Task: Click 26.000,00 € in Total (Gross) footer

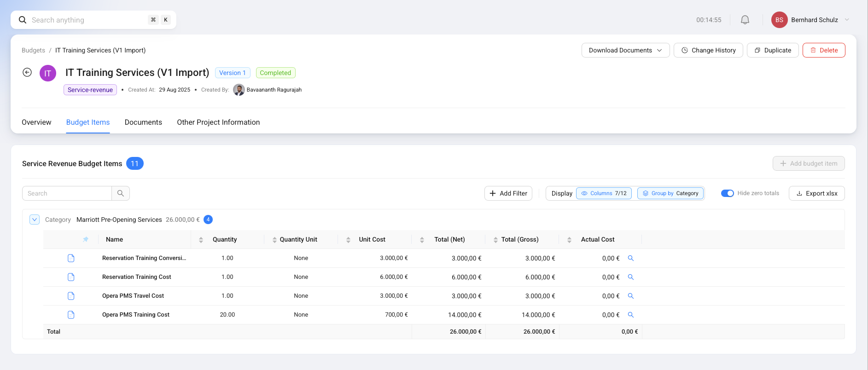Action: click(x=539, y=331)
